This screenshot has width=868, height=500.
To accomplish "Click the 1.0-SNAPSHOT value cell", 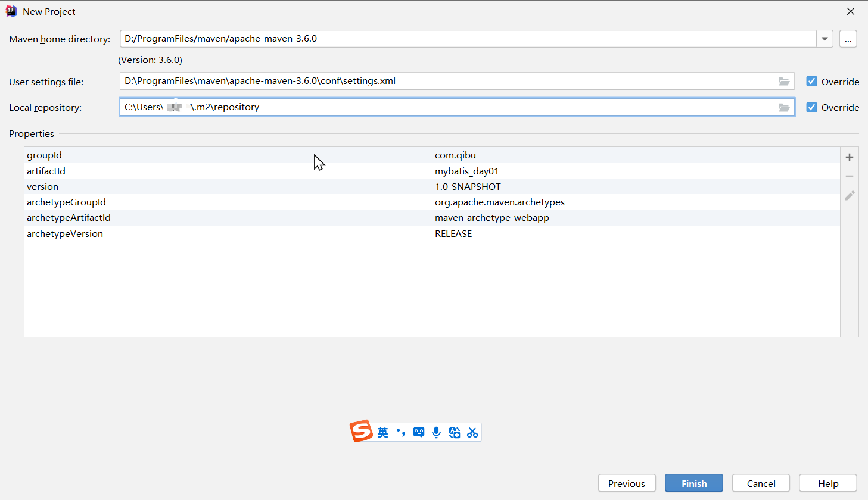I will click(x=468, y=186).
